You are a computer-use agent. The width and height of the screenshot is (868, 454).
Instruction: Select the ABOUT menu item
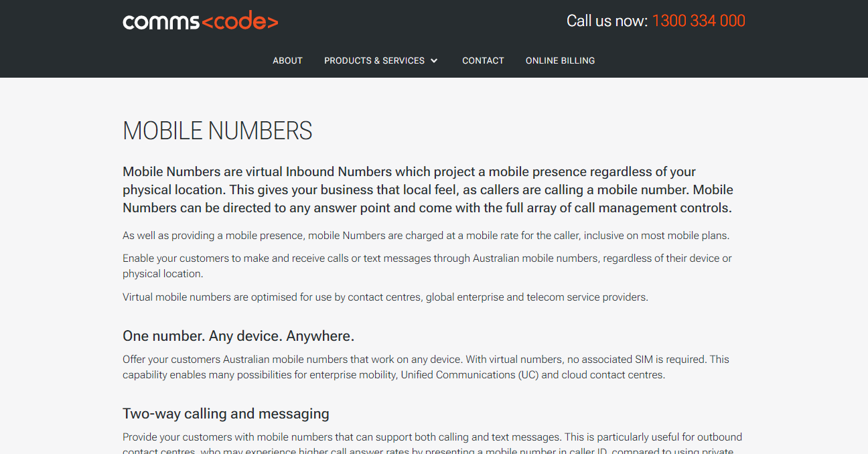[287, 60]
